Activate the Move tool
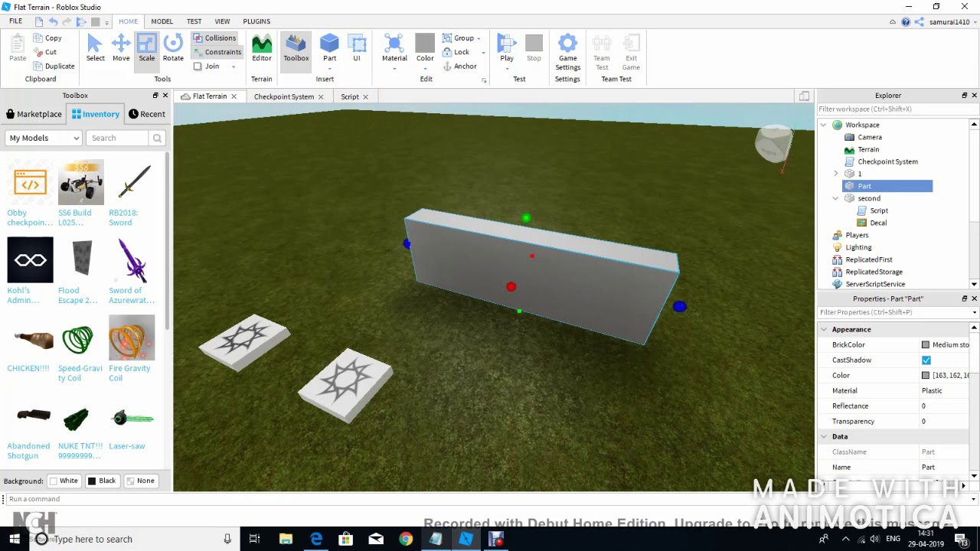Viewport: 980px width, 551px height. point(121,48)
